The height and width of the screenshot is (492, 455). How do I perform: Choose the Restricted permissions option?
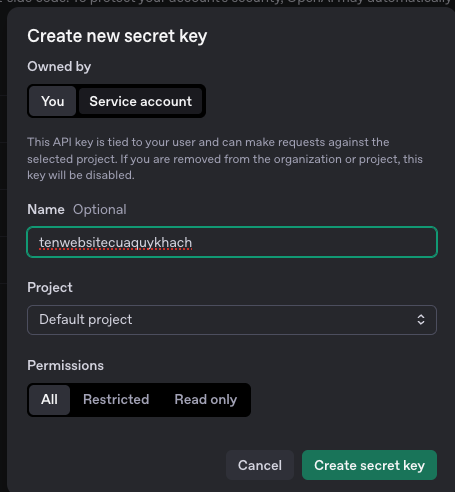coord(116,399)
